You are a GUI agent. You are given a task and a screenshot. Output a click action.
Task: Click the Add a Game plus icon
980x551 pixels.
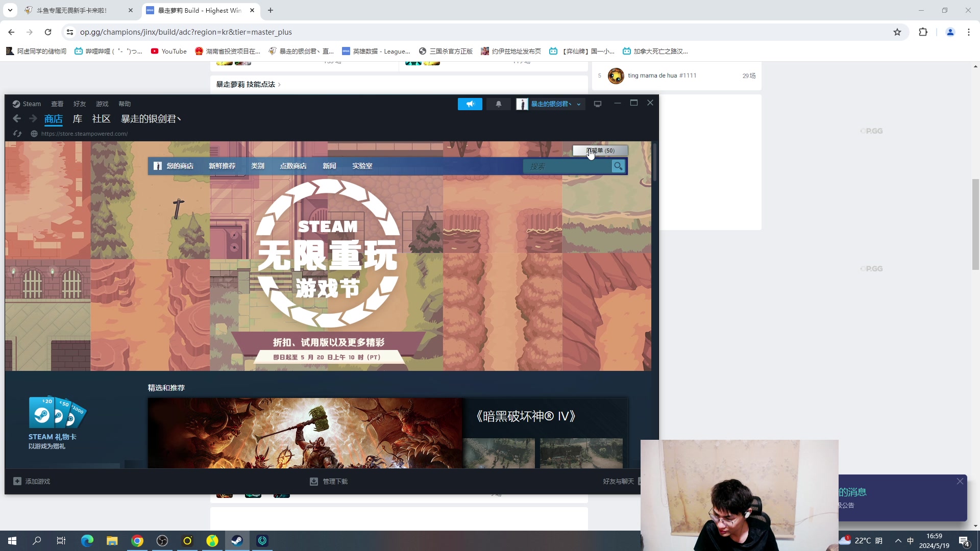(17, 481)
